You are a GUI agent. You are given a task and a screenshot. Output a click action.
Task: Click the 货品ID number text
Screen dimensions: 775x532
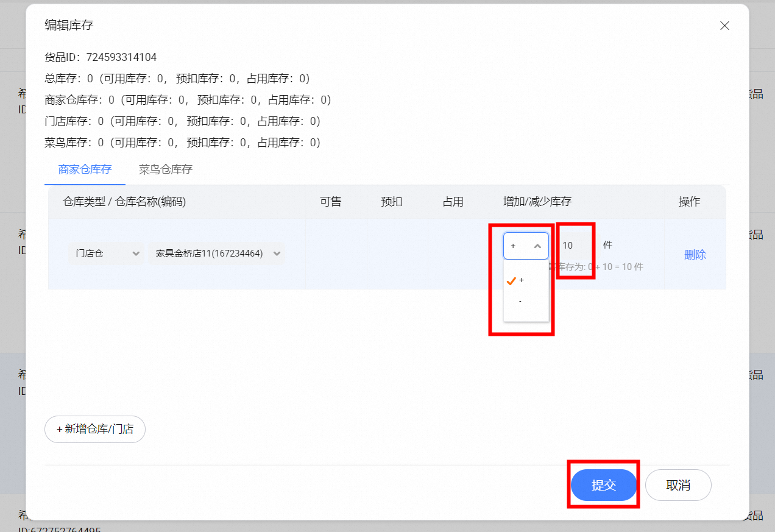point(121,57)
